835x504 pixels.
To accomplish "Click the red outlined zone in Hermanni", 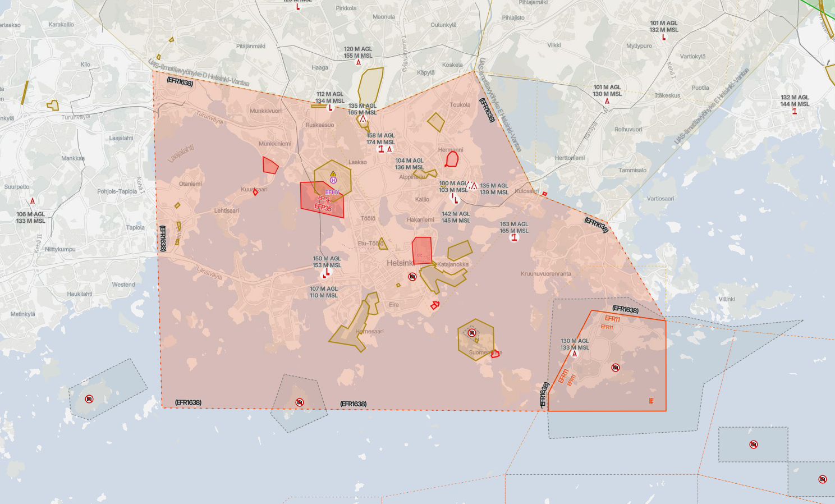I will tap(452, 159).
